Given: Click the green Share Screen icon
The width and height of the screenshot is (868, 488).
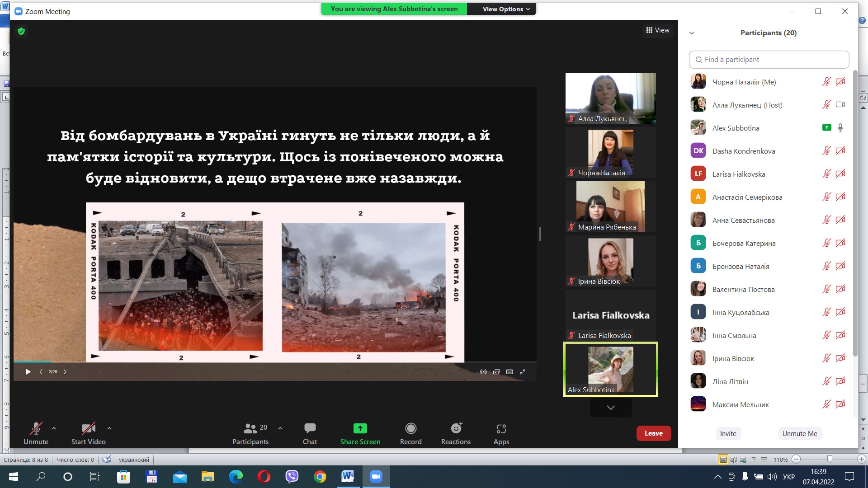Looking at the screenshot, I should [360, 428].
